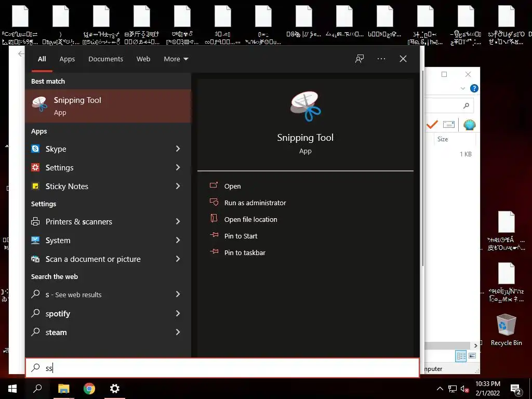Click the Skype app icon
Image resolution: width=532 pixels, height=399 pixels.
(x=35, y=149)
